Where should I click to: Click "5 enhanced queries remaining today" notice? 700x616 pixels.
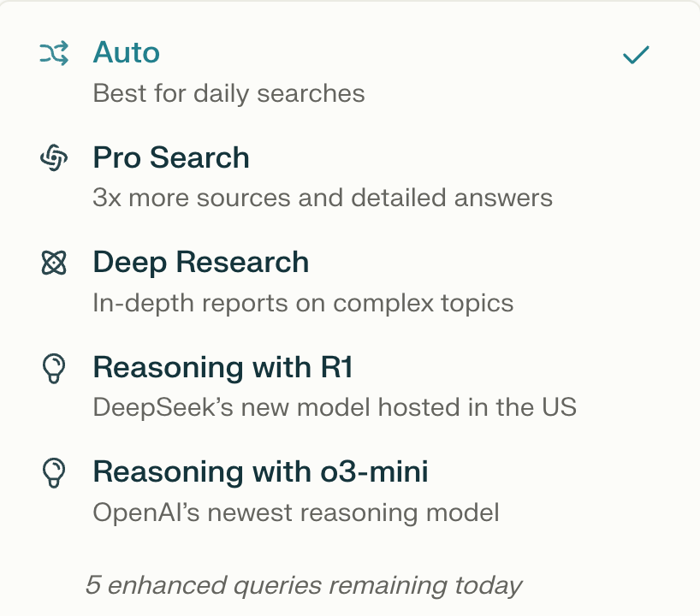click(x=303, y=585)
